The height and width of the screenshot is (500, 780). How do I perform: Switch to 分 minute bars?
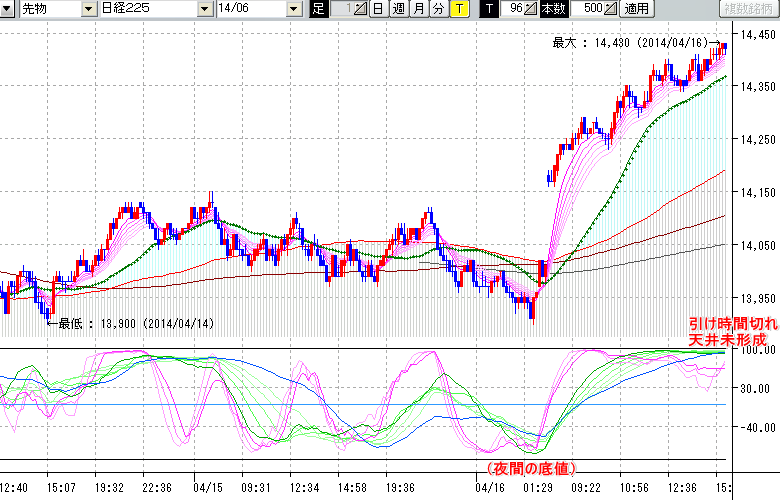[438, 9]
